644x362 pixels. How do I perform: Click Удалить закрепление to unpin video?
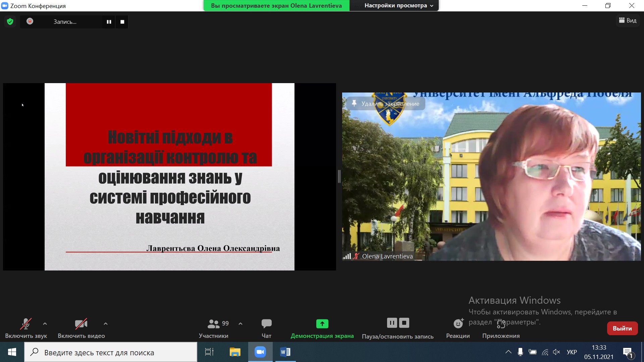tap(386, 104)
